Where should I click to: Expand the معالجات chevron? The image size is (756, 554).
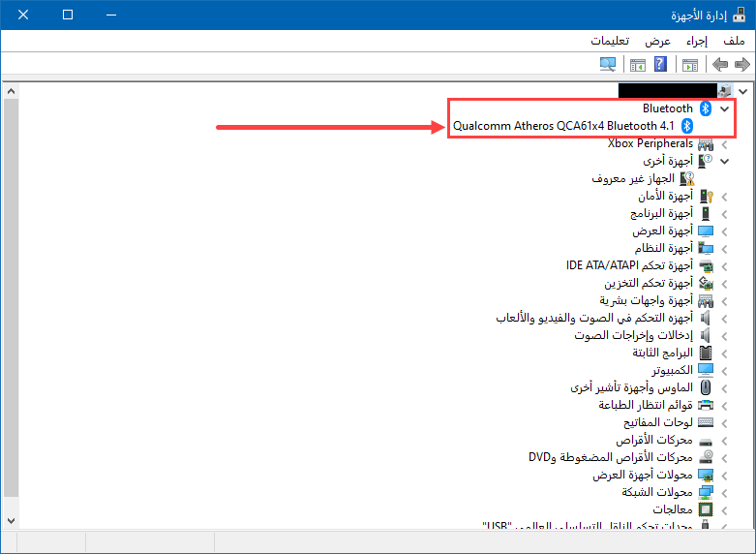(x=724, y=510)
